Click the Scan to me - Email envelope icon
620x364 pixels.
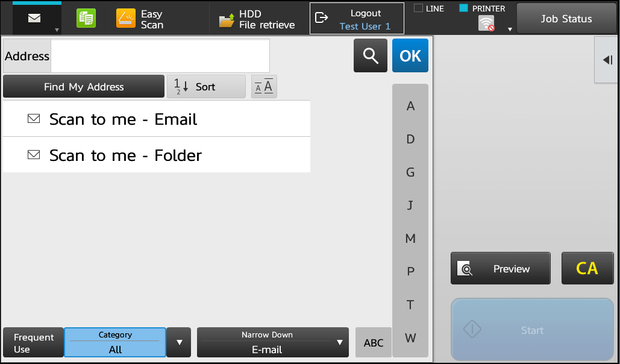pos(34,119)
